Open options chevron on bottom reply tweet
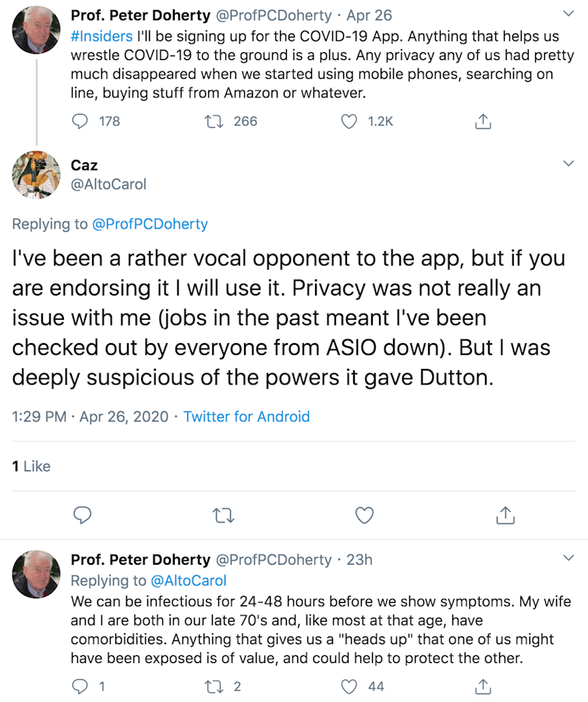588x702 pixels. tap(568, 558)
